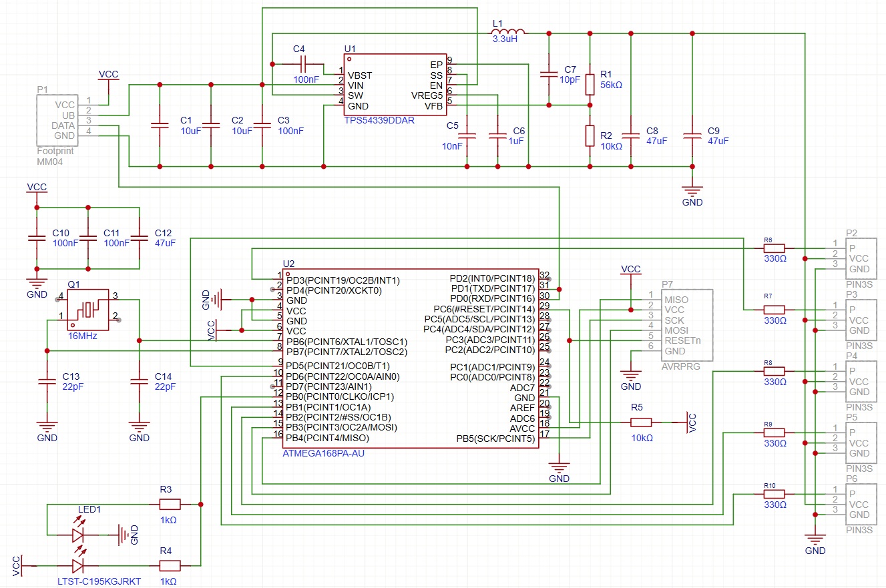The image size is (886, 588).
Task: Click the AVCC pin label on U2
Action: (x=522, y=428)
